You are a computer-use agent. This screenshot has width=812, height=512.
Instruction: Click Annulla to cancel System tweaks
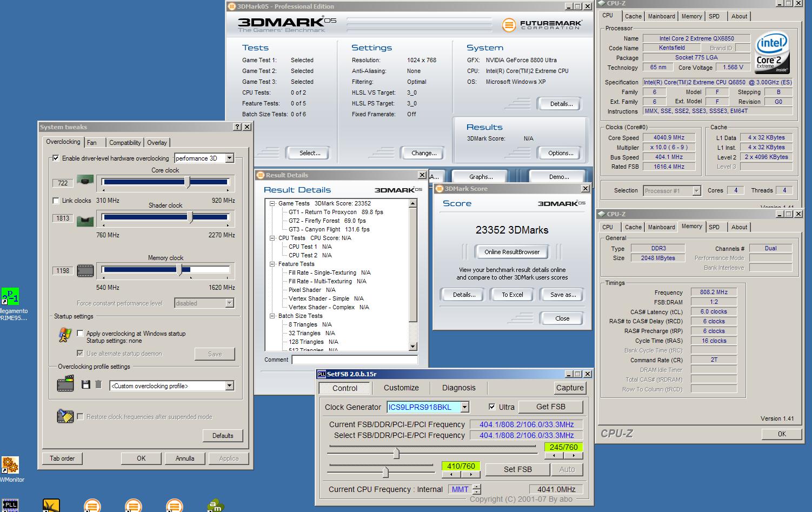pos(185,458)
